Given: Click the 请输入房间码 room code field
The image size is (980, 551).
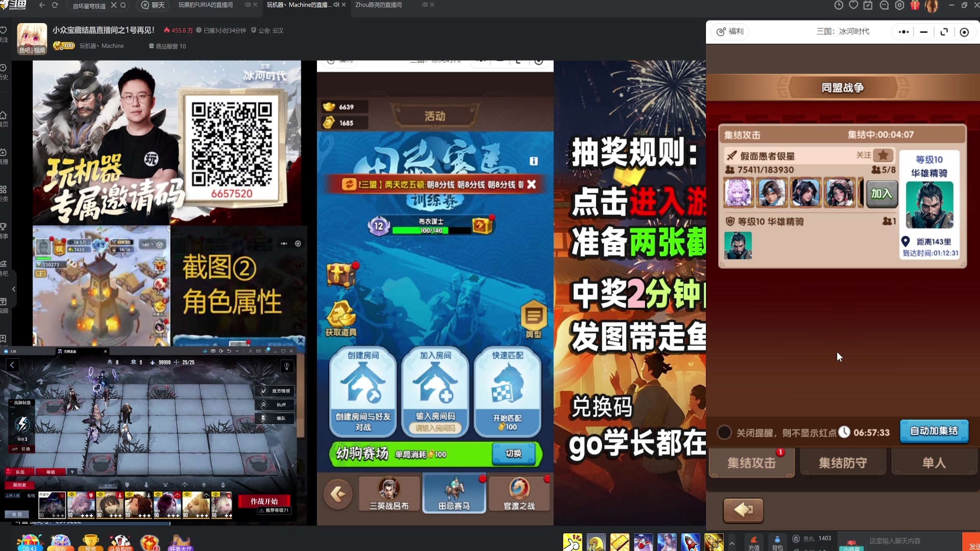Looking at the screenshot, I should coord(435,428).
